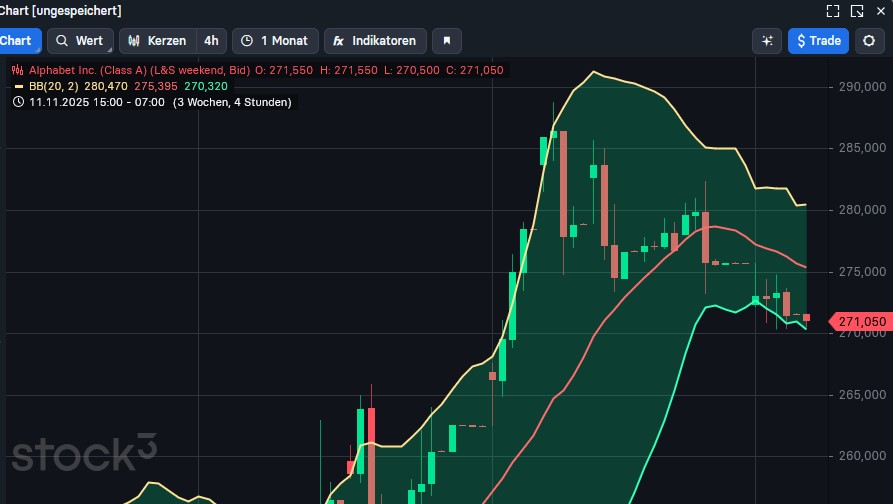Image resolution: width=893 pixels, height=504 pixels.
Task: Open the 1 Monat time range selector
Action: (x=276, y=41)
